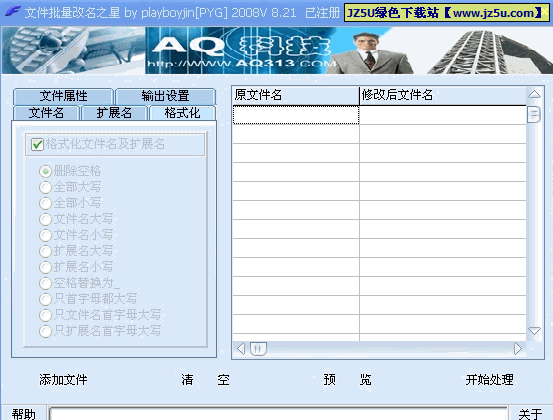Click the status text field at bottom
Screen dimensions: 553x420
[x=278, y=414]
